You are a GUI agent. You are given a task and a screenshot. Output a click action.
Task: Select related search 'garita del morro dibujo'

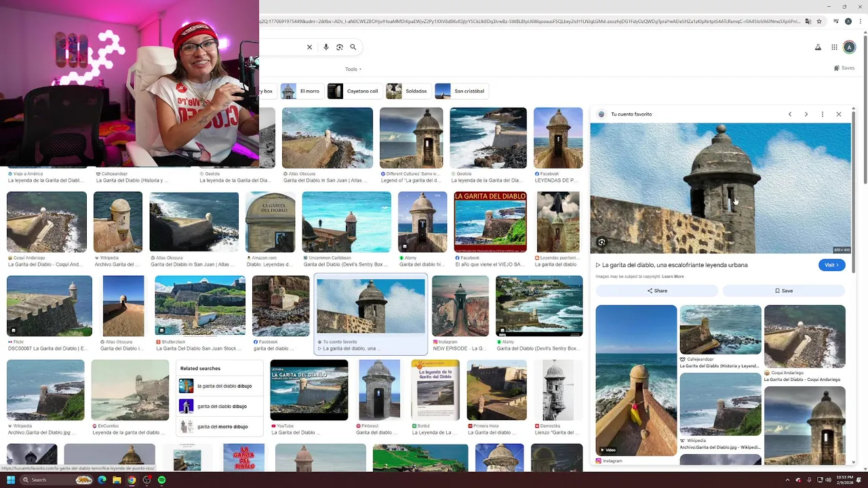[x=219, y=427]
